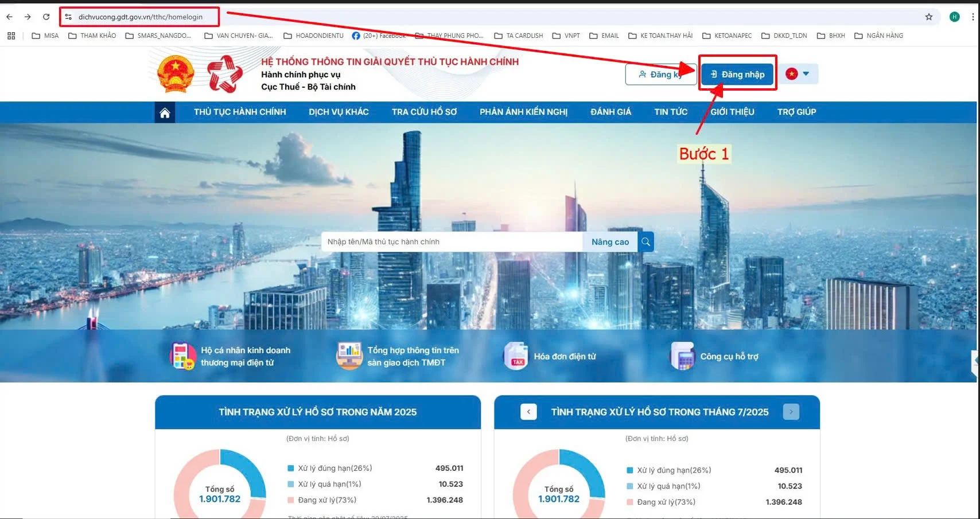Screen dimensions: 980x519
Task: Open the TRỢ GIÚP menu
Action: pyautogui.click(x=796, y=112)
